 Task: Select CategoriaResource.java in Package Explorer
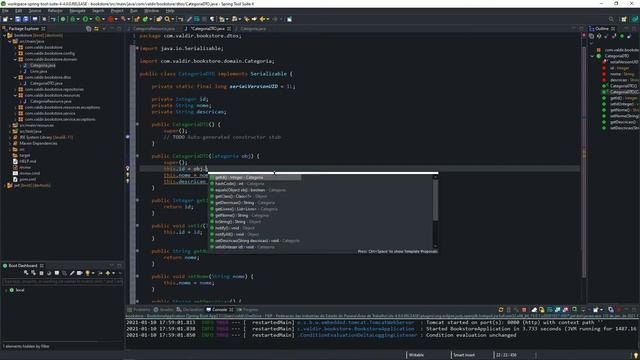pyautogui.click(x=50, y=101)
